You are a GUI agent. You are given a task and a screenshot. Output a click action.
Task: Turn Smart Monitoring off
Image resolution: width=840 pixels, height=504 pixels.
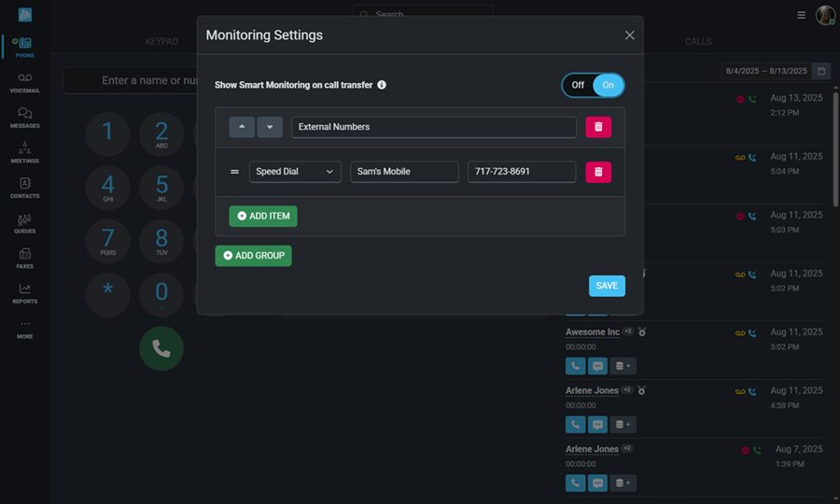tap(578, 85)
